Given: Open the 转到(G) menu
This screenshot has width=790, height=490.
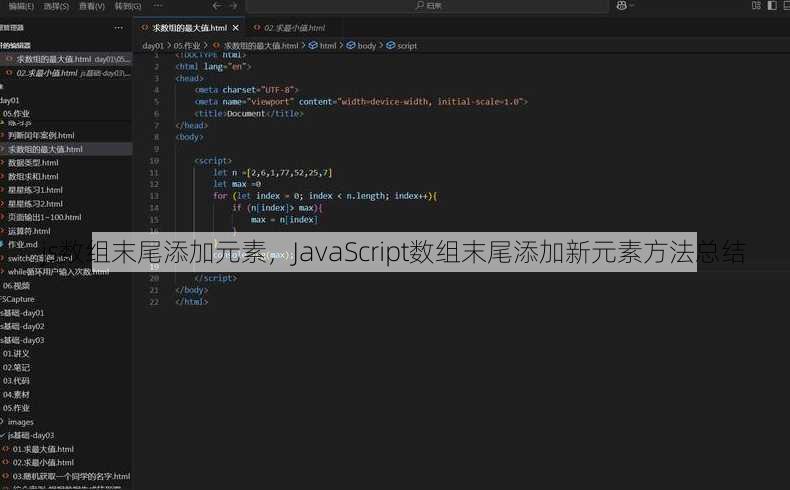Looking at the screenshot, I should (128, 6).
